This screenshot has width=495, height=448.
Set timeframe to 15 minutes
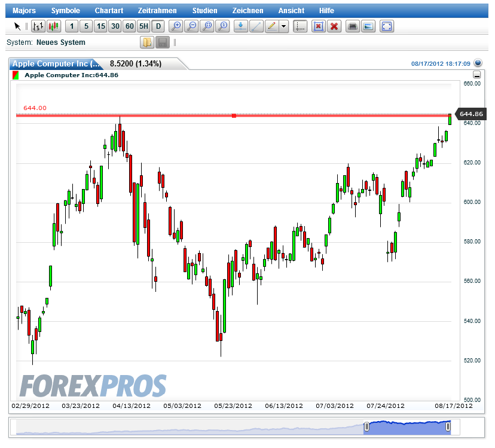tap(100, 26)
